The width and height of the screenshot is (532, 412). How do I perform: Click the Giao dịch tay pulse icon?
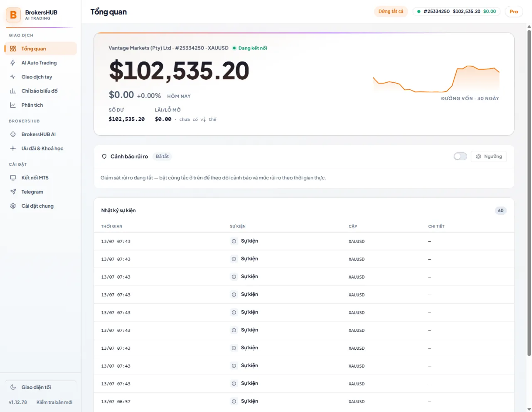(x=13, y=77)
